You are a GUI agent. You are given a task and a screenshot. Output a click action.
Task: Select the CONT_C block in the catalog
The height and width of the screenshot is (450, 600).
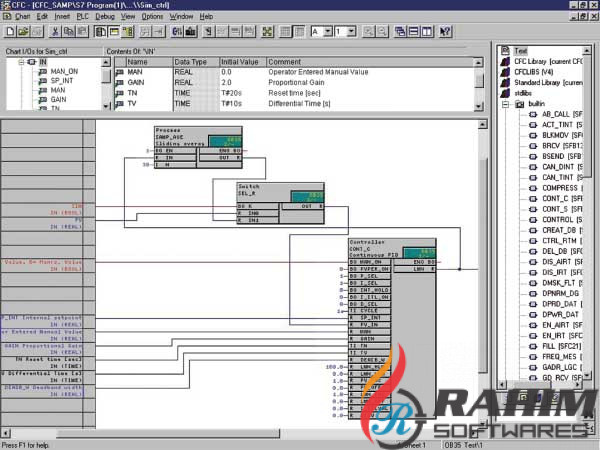click(562, 199)
